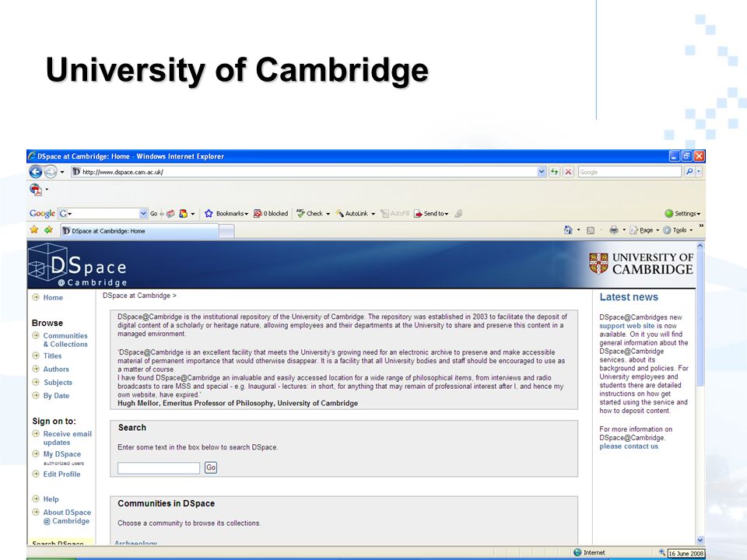747x560 pixels.
Task: Click the greyed AutoFill button
Action: [x=395, y=214]
